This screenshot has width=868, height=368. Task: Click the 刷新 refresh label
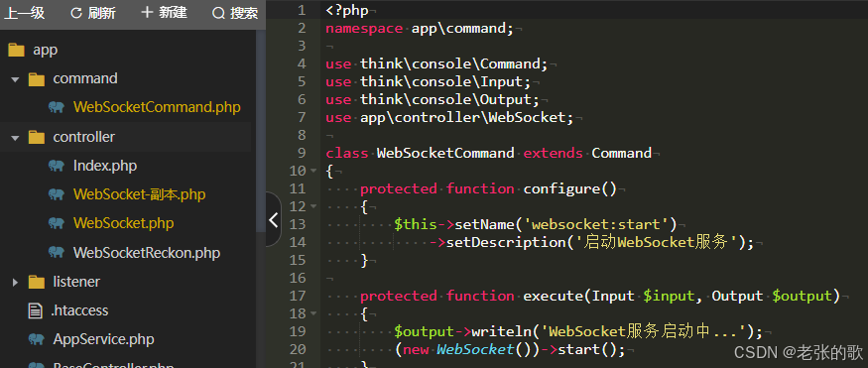pyautogui.click(x=102, y=13)
